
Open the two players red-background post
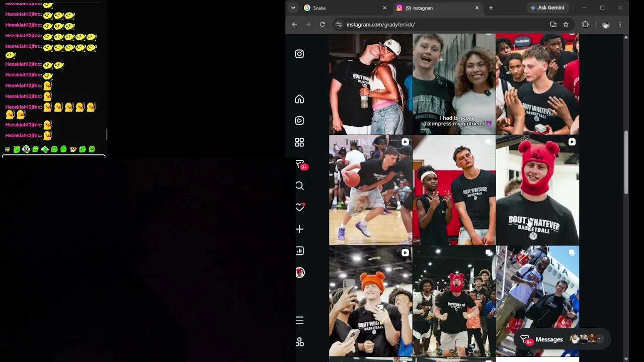coord(454,190)
